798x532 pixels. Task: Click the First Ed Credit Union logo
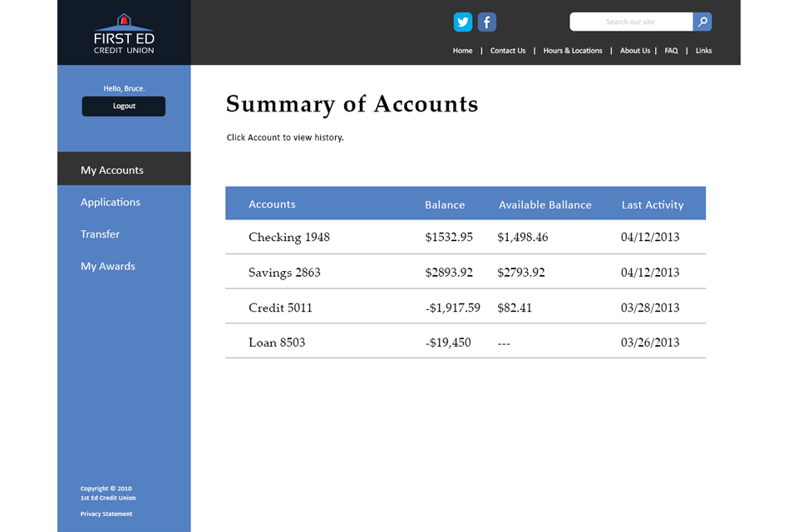coord(124,34)
